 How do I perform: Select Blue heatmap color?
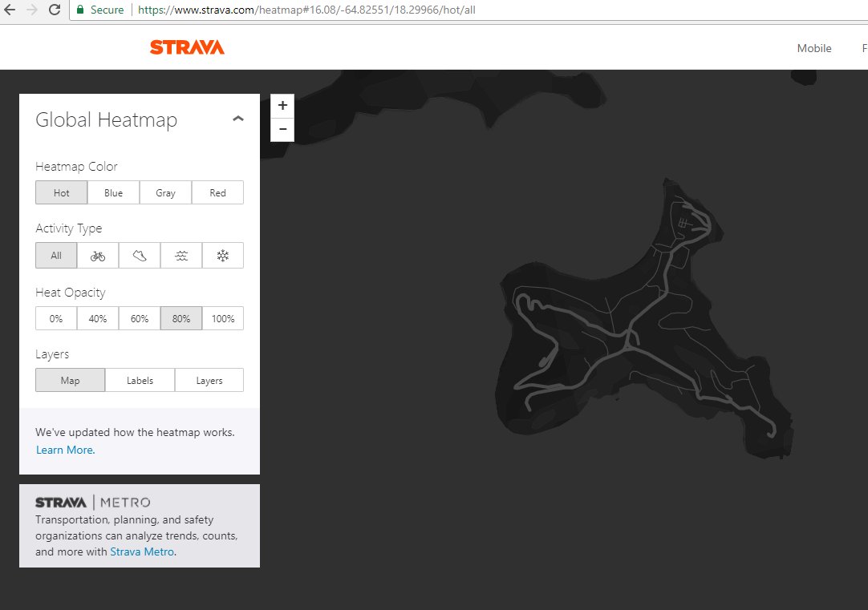pos(113,192)
